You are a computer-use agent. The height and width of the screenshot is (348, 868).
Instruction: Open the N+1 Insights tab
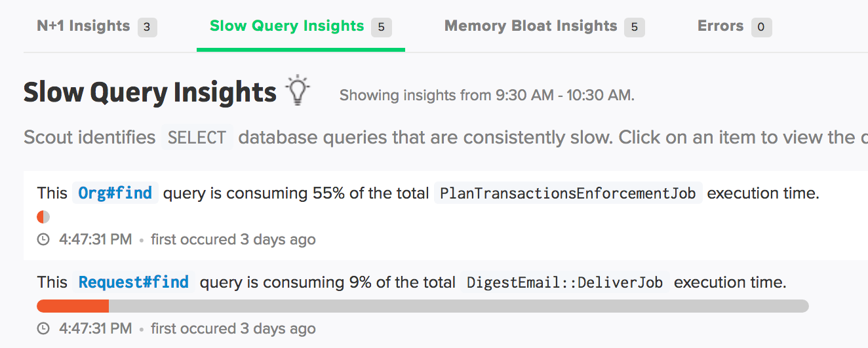click(83, 26)
